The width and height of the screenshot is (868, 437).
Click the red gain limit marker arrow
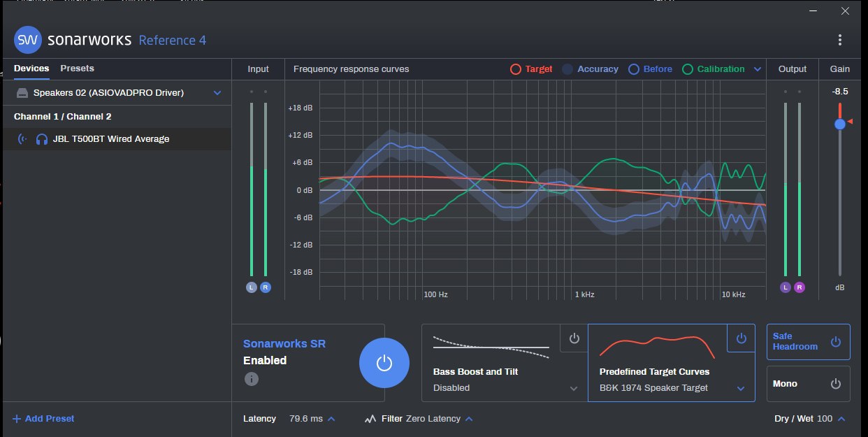pyautogui.click(x=851, y=121)
